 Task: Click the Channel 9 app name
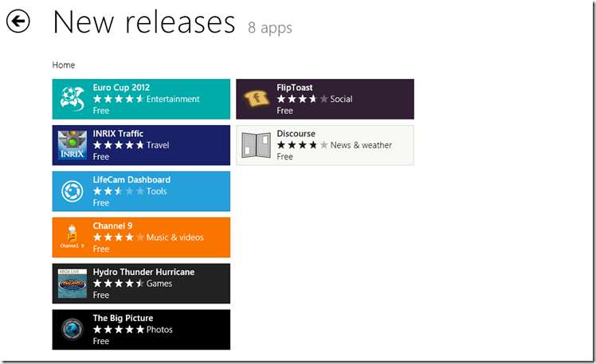pyautogui.click(x=112, y=226)
